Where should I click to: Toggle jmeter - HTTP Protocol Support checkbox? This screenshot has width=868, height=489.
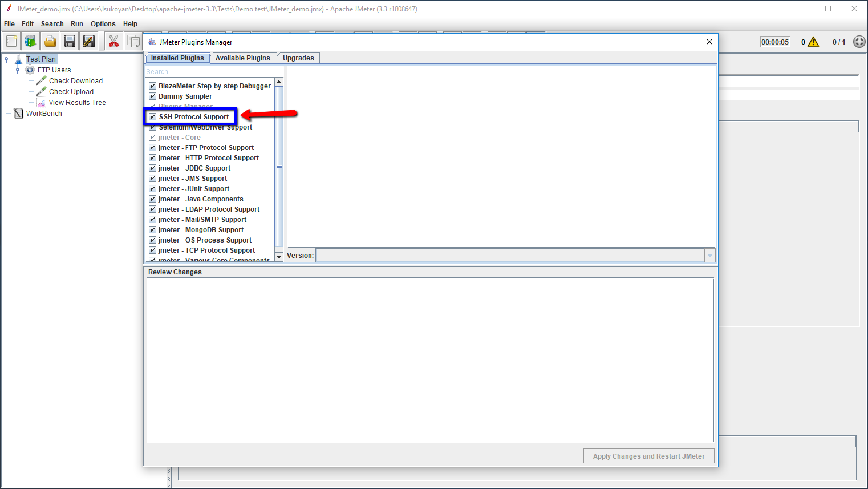(153, 158)
